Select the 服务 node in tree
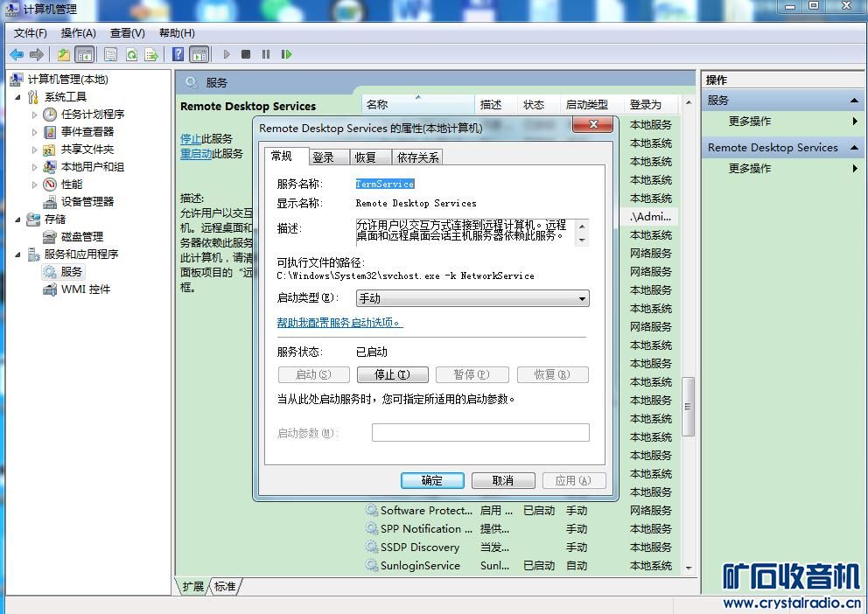 72,272
